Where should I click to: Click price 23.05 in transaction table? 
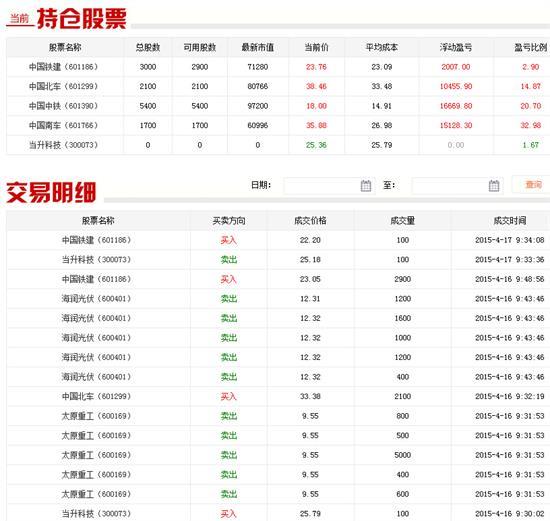click(310, 279)
